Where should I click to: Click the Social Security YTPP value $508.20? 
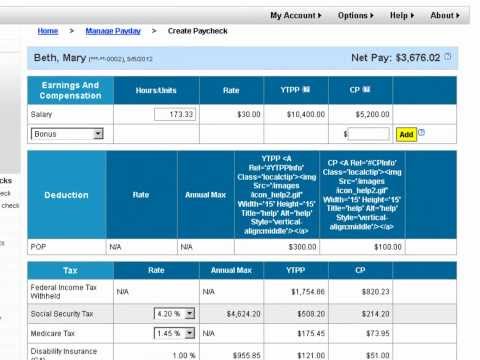[x=311, y=314]
